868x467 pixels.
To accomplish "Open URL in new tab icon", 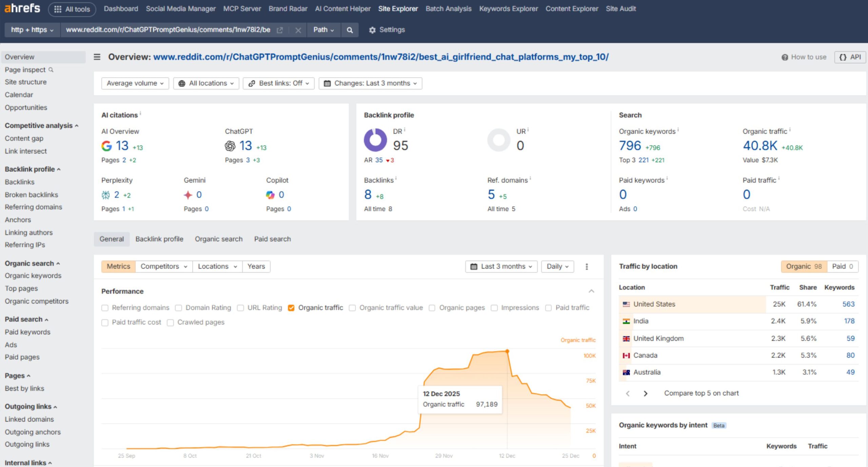I will click(280, 30).
